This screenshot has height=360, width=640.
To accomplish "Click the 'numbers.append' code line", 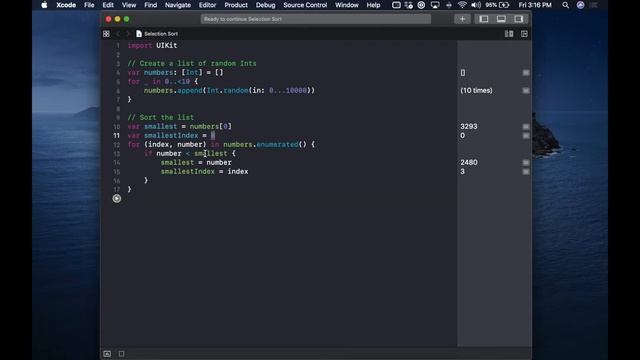I will pyautogui.click(x=229, y=90).
